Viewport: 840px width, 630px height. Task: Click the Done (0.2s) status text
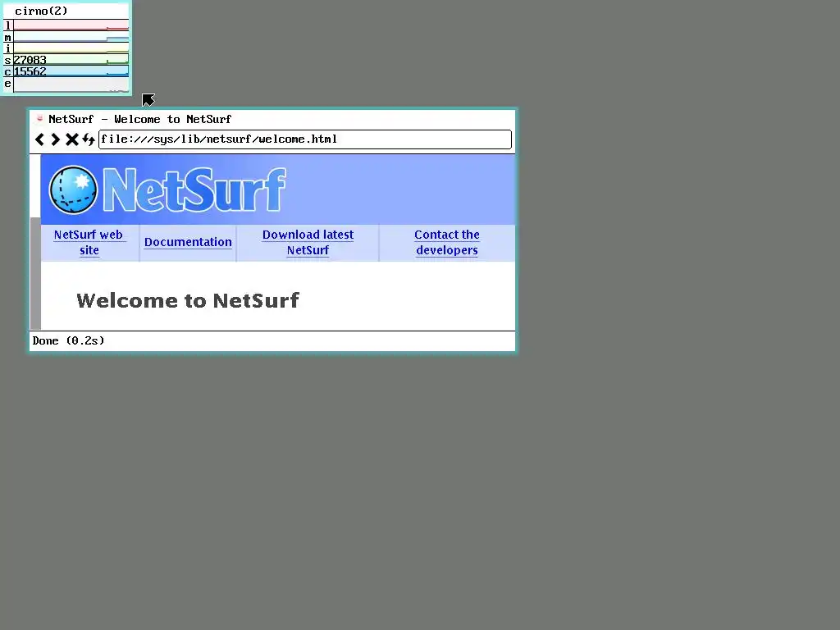click(x=69, y=340)
